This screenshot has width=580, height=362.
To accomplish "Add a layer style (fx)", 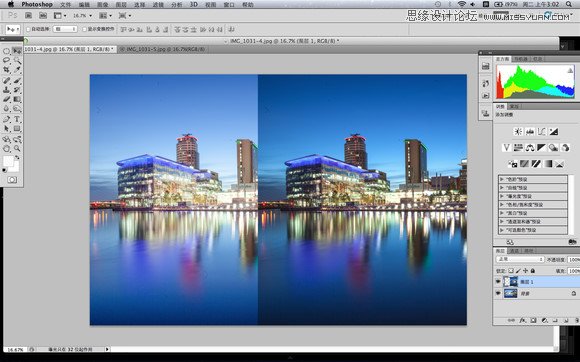I will [x=522, y=321].
